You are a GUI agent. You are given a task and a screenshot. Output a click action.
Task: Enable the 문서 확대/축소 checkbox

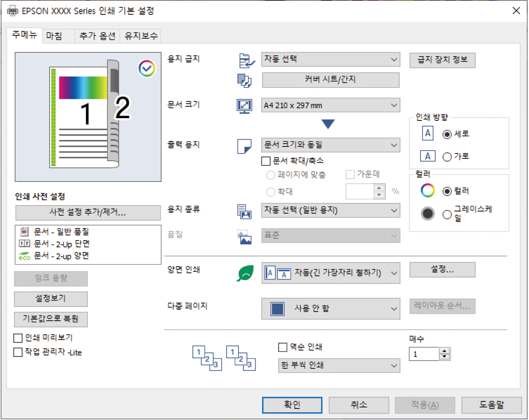(266, 161)
